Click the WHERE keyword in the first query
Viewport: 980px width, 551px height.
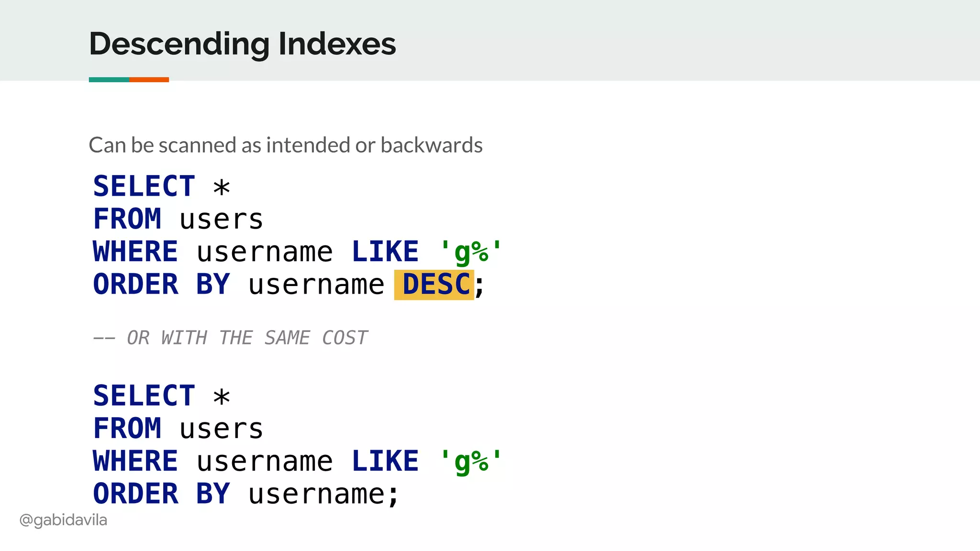tap(135, 252)
